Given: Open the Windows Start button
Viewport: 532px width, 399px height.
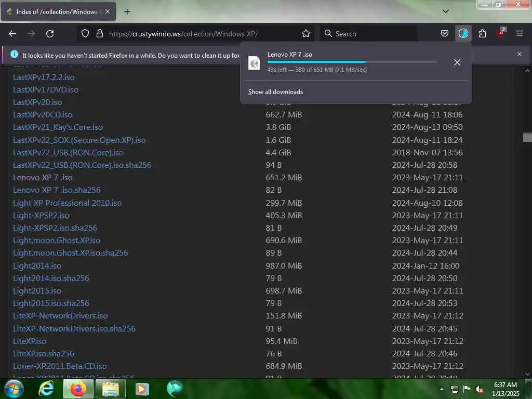Looking at the screenshot, I should pos(14,389).
